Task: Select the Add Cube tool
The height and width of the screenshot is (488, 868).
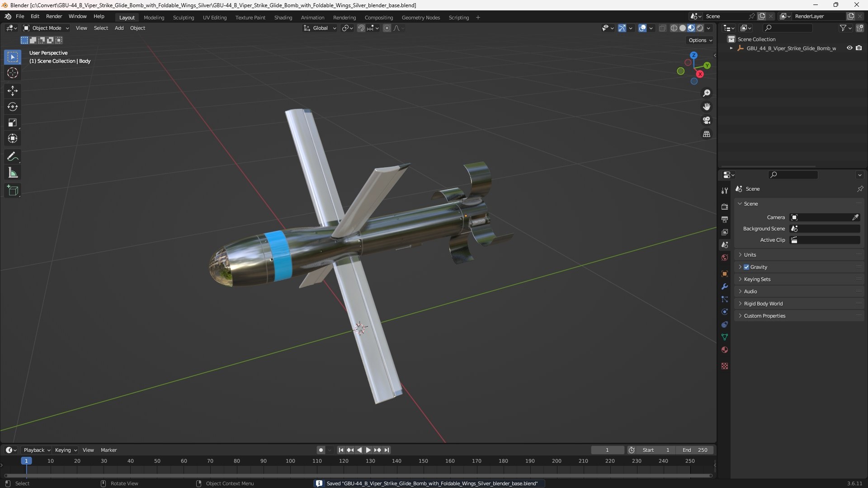Action: point(13,191)
